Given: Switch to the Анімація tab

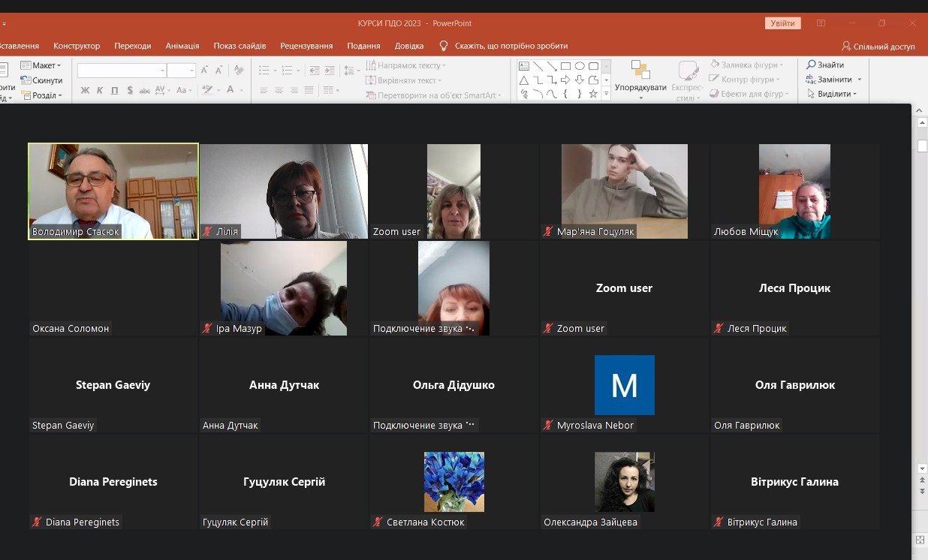Looking at the screenshot, I should (x=182, y=46).
